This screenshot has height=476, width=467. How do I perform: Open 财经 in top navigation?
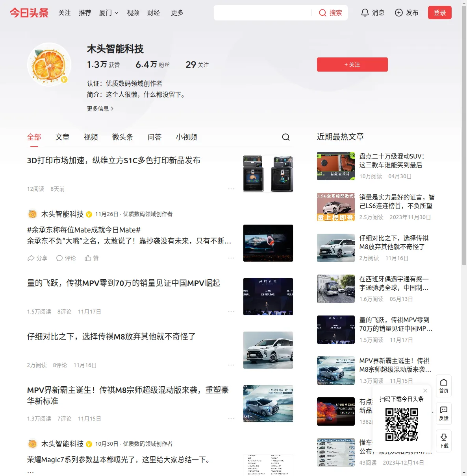(154, 13)
